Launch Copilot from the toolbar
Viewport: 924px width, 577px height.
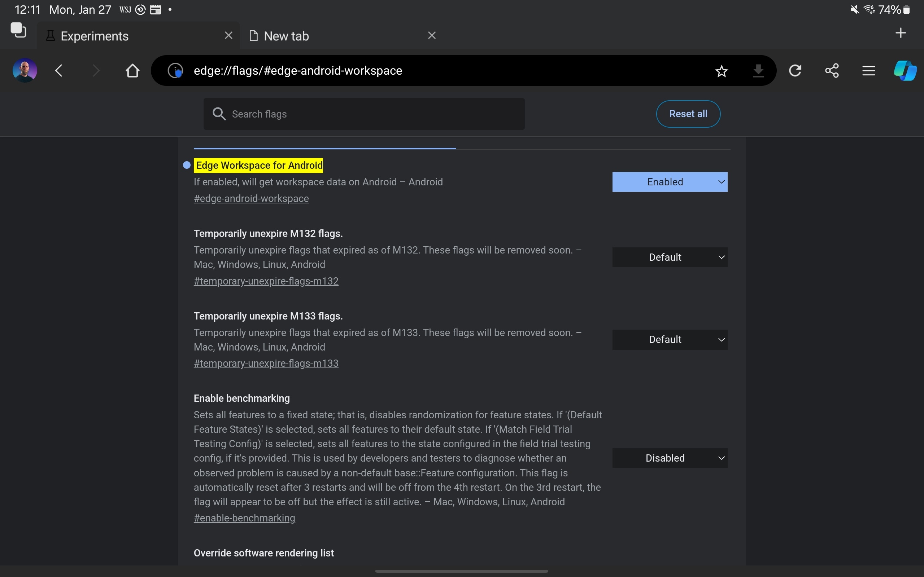905,71
